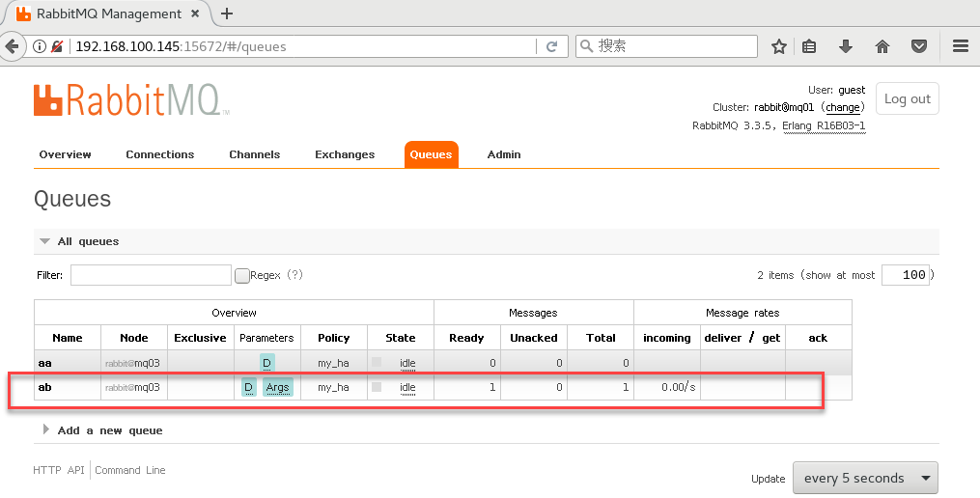Click the search magnifier icon in the search box
This screenshot has width=980, height=498.
586,46
